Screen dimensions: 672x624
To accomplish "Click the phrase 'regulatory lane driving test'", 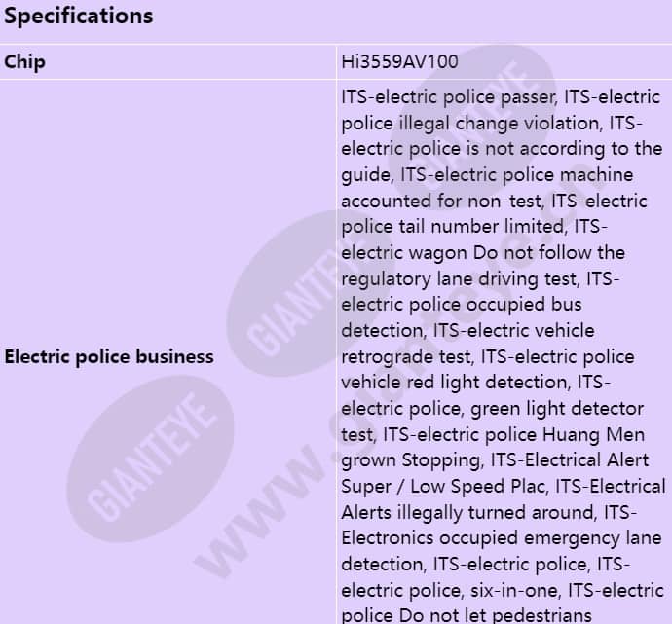I will tap(459, 278).
